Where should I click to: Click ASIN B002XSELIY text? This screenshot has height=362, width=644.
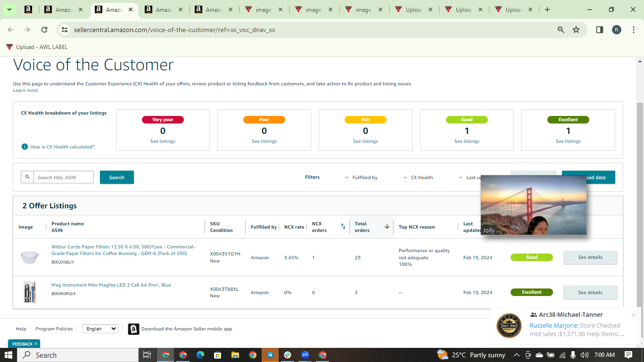tap(63, 262)
